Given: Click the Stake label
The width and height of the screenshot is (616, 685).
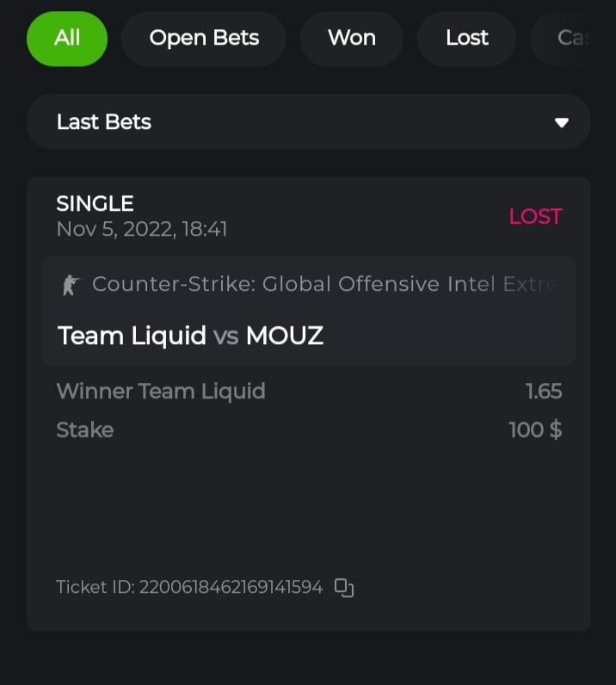Looking at the screenshot, I should coord(84,429).
